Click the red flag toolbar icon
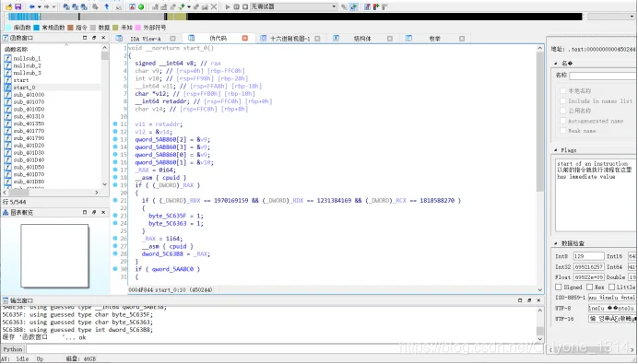 376,7
